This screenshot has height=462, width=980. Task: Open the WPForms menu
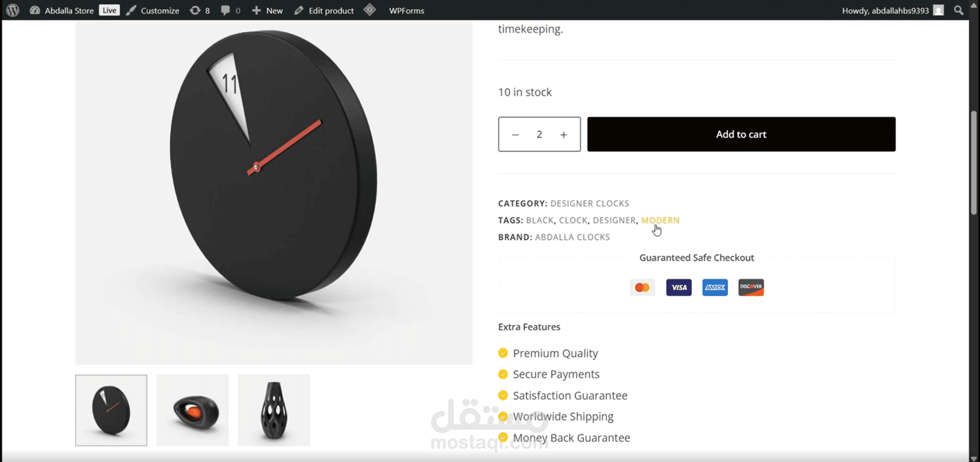click(407, 10)
